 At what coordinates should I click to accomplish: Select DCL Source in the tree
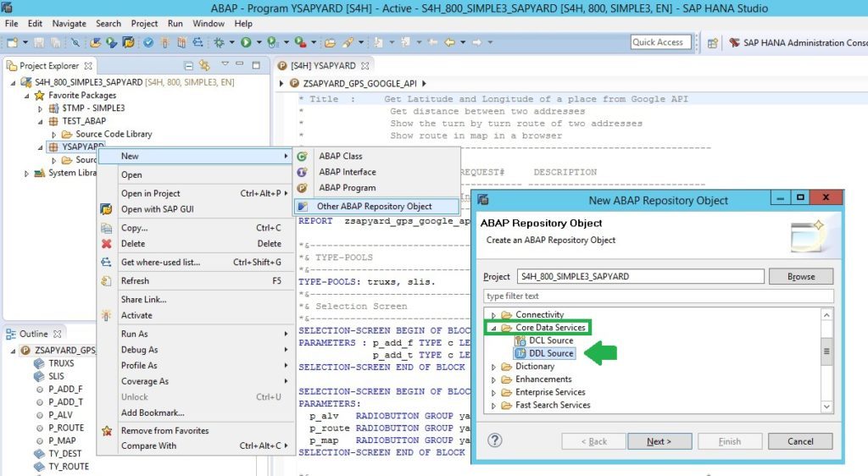pyautogui.click(x=545, y=340)
